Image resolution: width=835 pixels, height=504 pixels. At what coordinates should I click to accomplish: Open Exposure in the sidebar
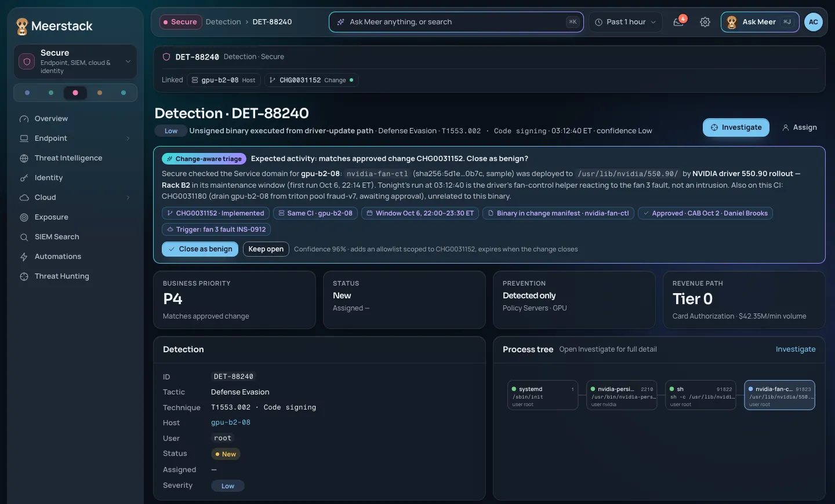pos(75,217)
